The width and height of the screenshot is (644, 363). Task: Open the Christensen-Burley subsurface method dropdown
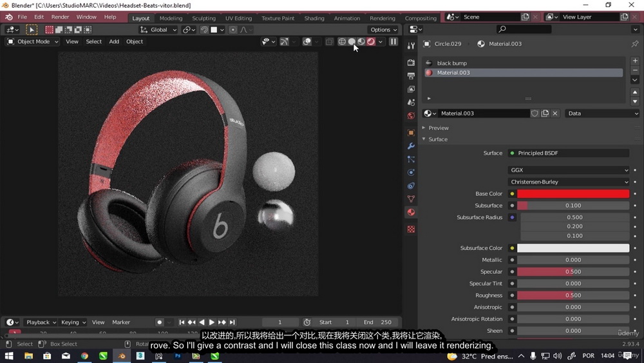[569, 182]
